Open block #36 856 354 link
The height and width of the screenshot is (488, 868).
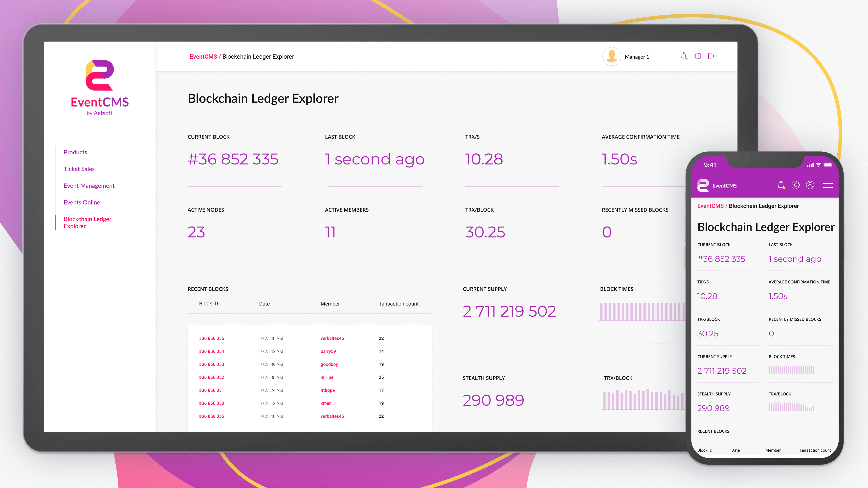click(212, 351)
